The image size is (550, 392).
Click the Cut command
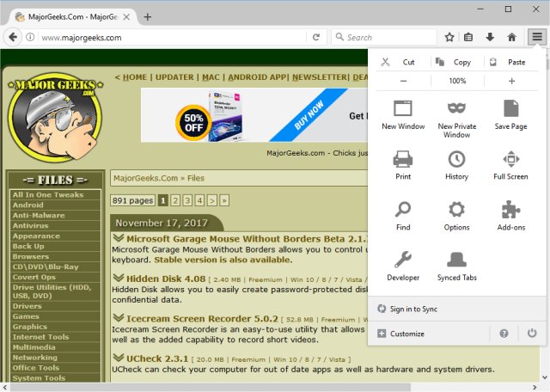403,62
